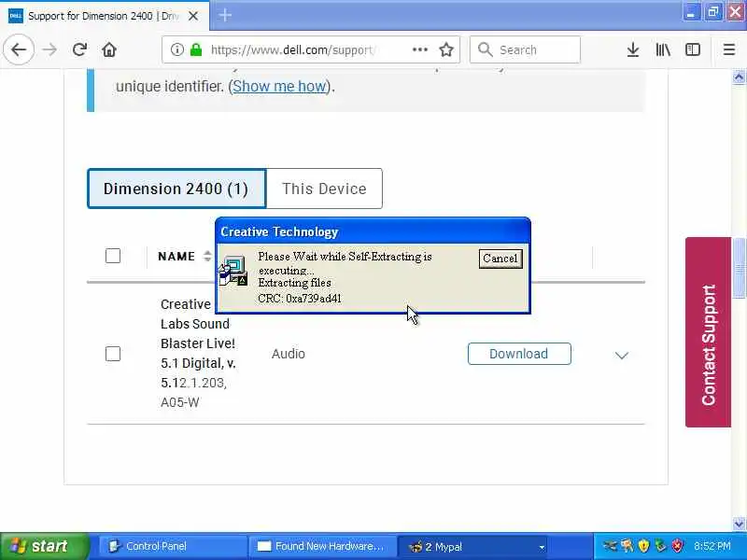Click the Creative Technology dialog title bar
Viewport: 747px width, 560px height.
pos(373,231)
